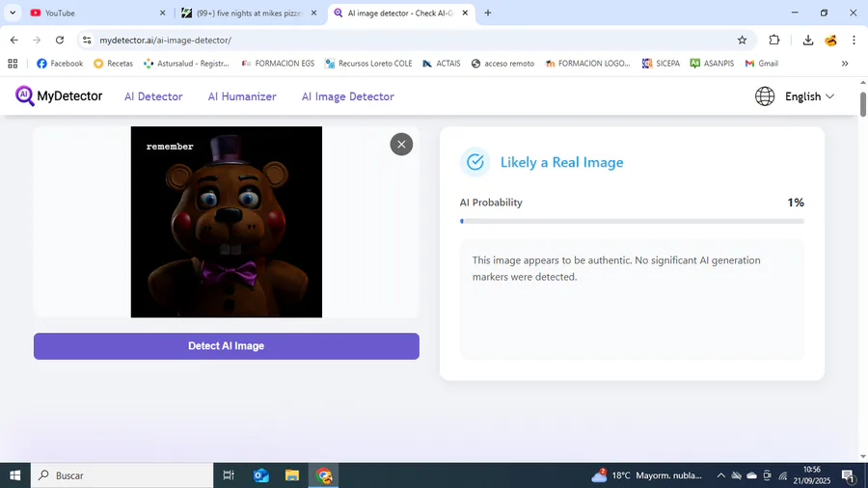This screenshot has width=868, height=488.
Task: Open the acceso remoto bookmark
Action: tap(502, 64)
